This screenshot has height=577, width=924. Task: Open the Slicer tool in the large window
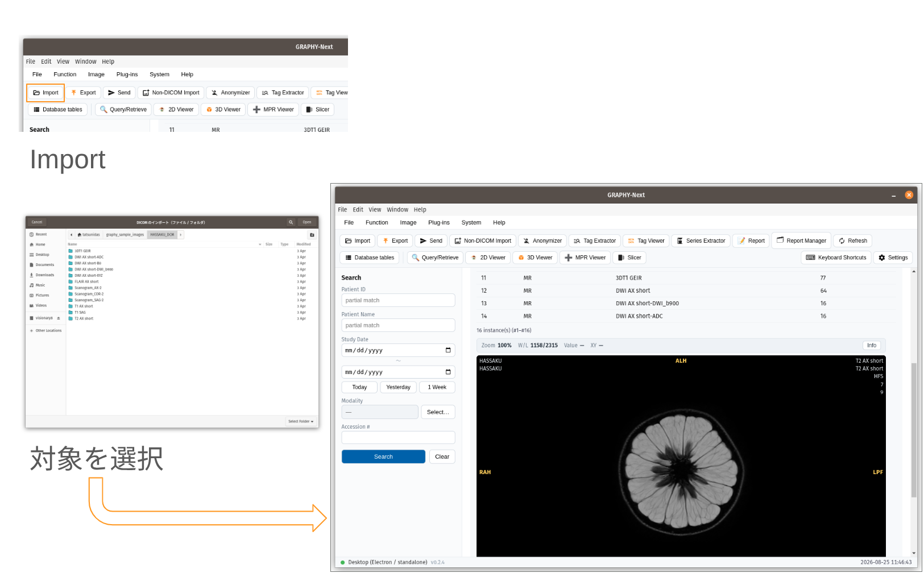click(629, 258)
